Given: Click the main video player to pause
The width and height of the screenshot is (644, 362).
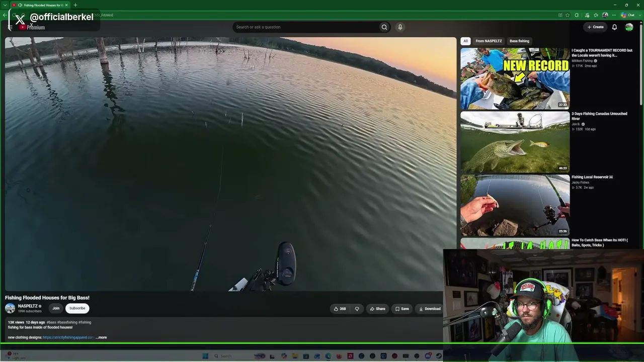Looking at the screenshot, I should 230,164.
